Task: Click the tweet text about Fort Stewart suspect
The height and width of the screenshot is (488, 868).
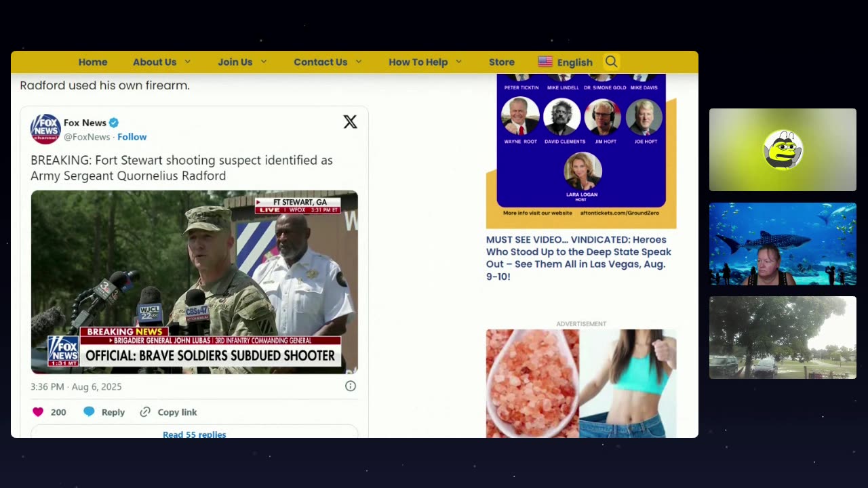Action: coord(182,168)
